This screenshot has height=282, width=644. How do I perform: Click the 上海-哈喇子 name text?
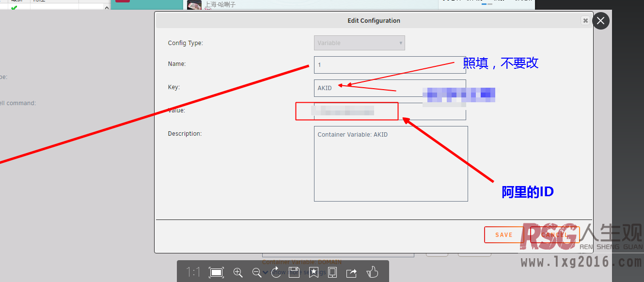[x=220, y=4]
